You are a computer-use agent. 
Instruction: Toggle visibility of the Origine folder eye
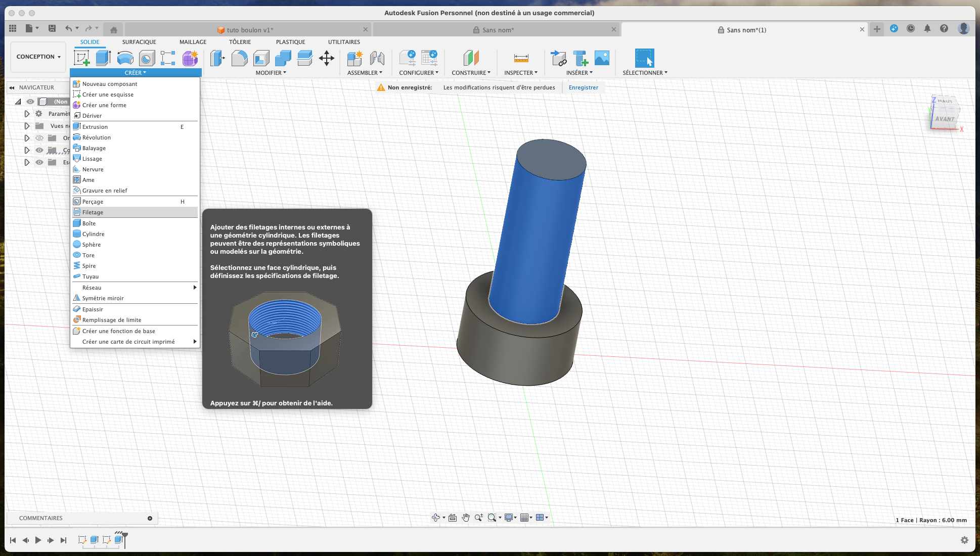click(39, 138)
